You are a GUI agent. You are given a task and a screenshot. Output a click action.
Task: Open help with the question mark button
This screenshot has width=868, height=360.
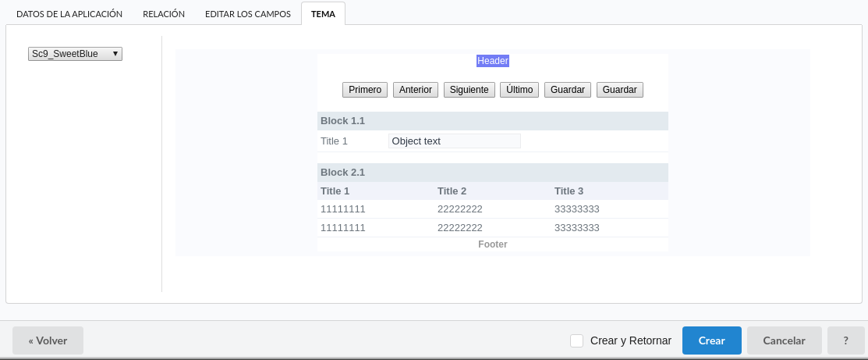coord(845,340)
